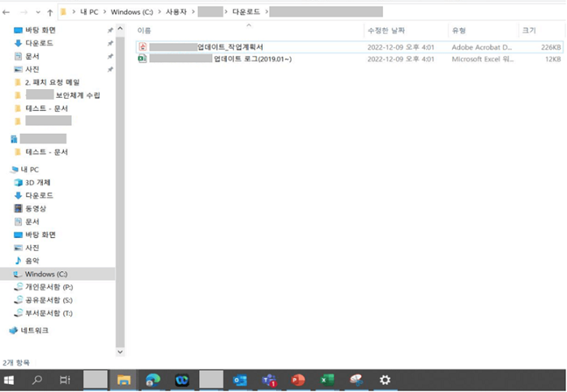This screenshot has width=567, height=392.
Task: Open Task View on the taskbar
Action: (x=65, y=380)
